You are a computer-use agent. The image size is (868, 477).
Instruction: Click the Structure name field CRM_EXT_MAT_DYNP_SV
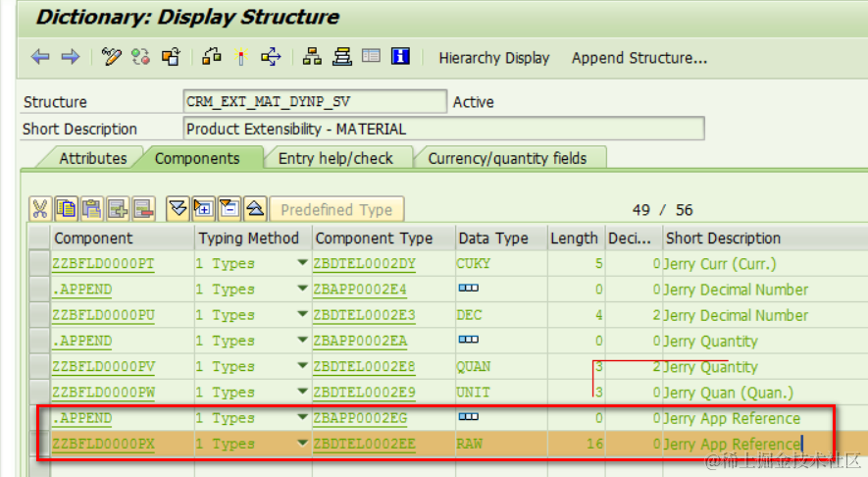pyautogui.click(x=315, y=102)
